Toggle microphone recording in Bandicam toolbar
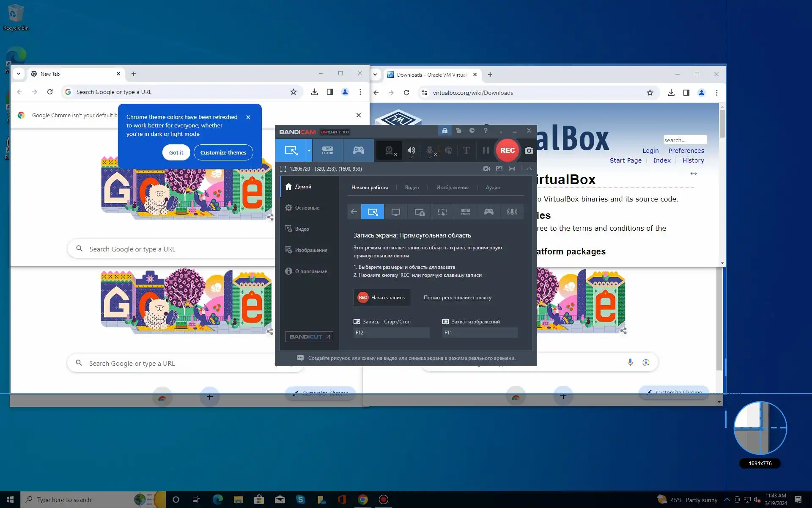 [429, 150]
